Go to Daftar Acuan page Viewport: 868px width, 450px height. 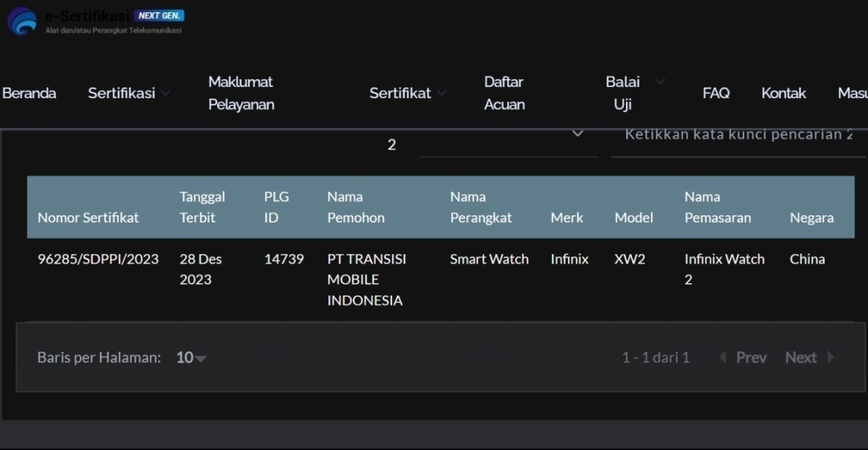504,93
